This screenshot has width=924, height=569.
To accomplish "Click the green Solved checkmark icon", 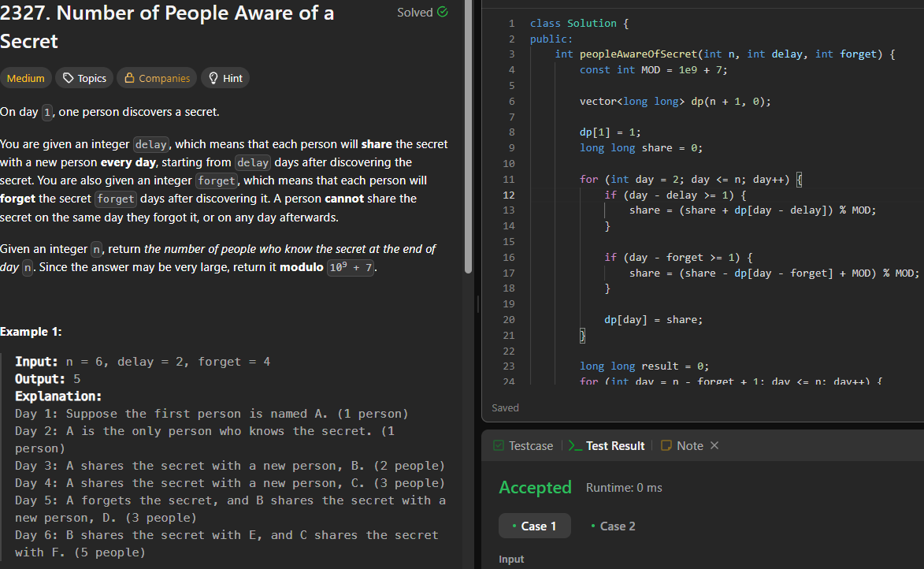I will (443, 12).
